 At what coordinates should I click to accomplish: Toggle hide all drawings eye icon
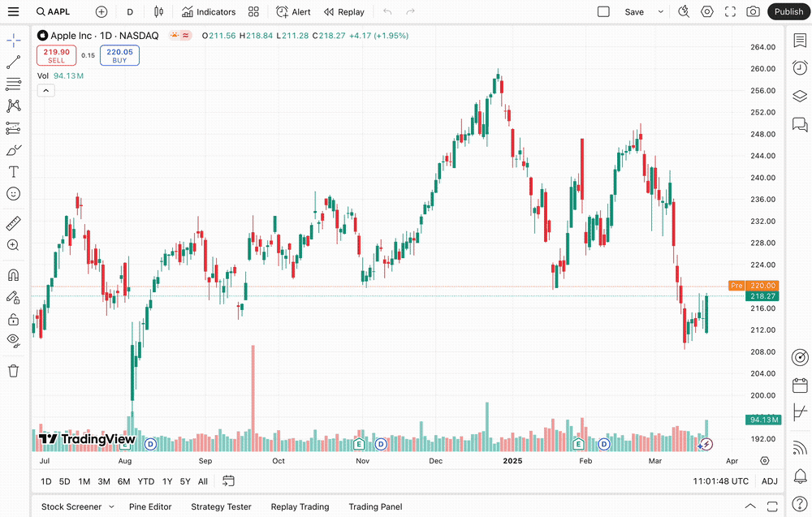(14, 340)
